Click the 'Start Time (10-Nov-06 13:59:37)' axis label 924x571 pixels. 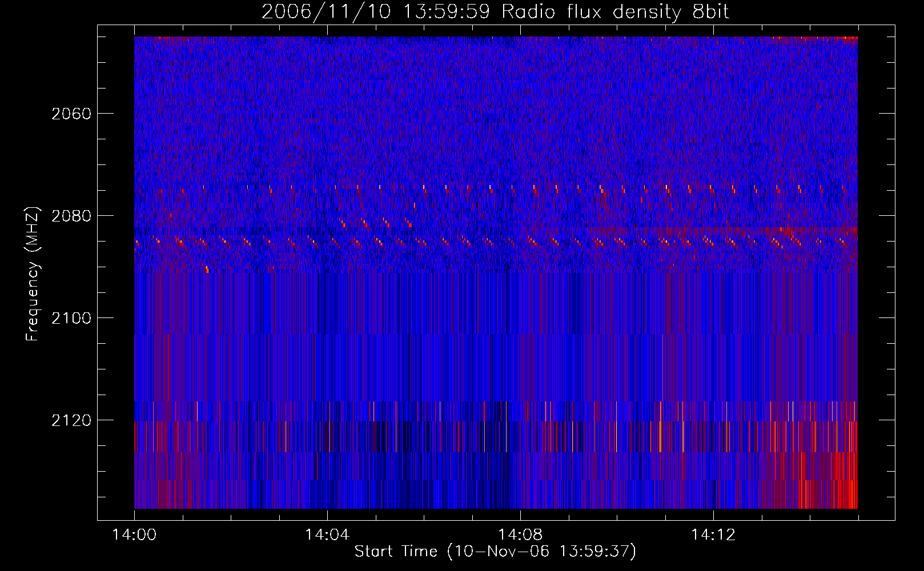[x=495, y=552]
